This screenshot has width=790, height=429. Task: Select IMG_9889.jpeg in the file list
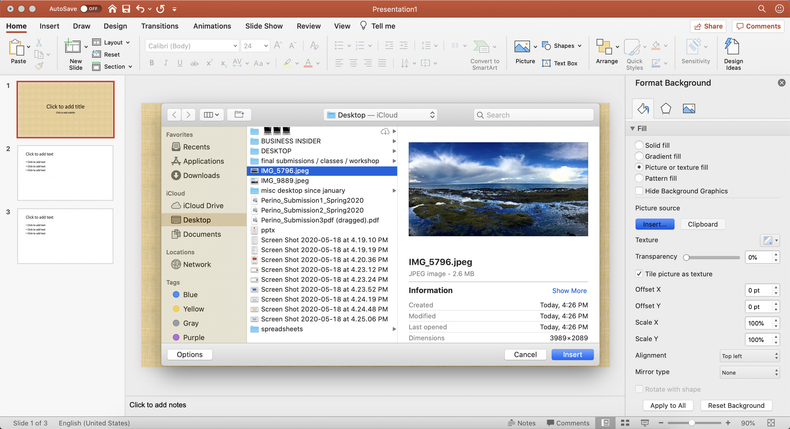click(x=285, y=181)
